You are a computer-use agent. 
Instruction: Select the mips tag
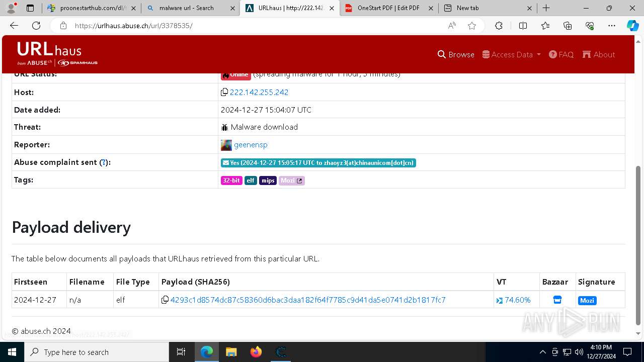[268, 180]
